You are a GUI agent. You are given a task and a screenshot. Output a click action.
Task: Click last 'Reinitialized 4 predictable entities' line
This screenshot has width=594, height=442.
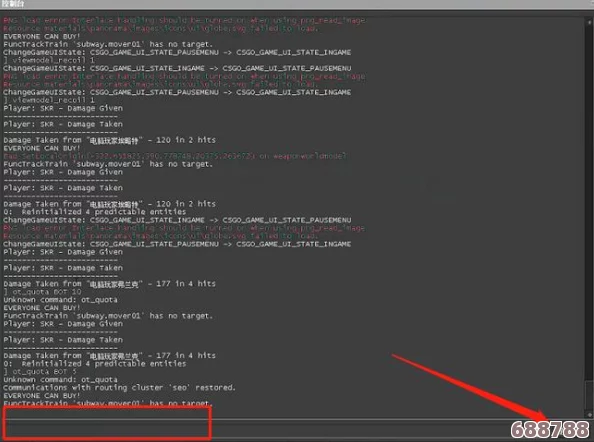95,364
